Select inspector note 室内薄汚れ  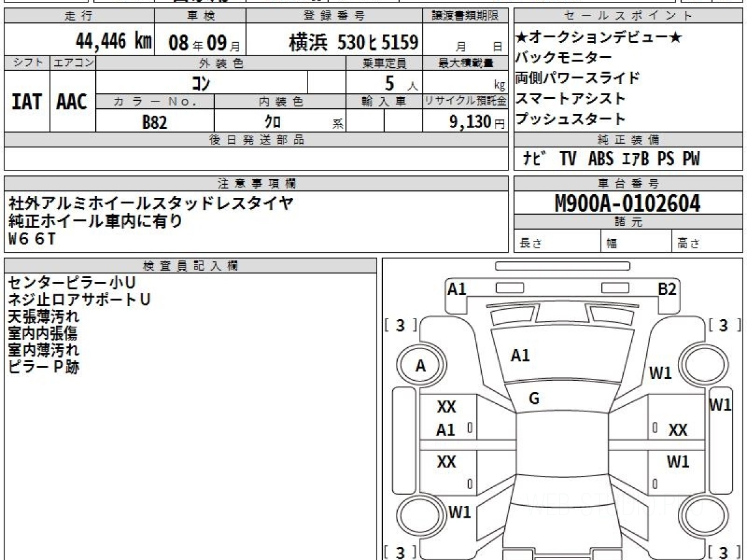[x=44, y=350]
